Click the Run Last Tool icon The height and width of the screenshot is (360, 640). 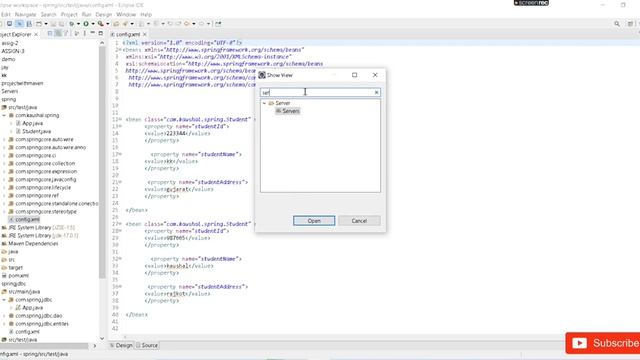(x=100, y=24)
